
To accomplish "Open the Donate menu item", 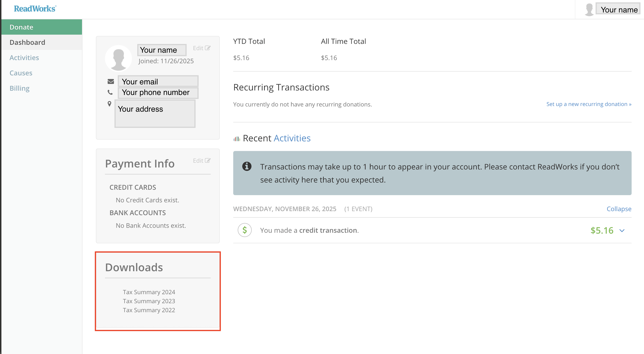I will pyautogui.click(x=21, y=27).
